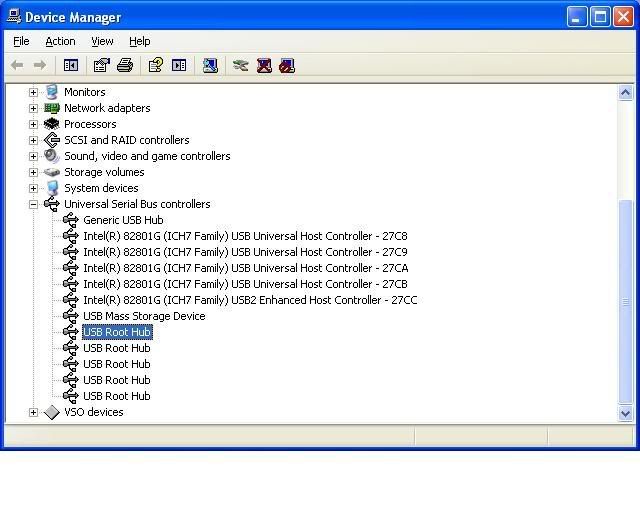This screenshot has height=524, width=640.
Task: Click the Back arrow toolbar button
Action: click(17, 65)
